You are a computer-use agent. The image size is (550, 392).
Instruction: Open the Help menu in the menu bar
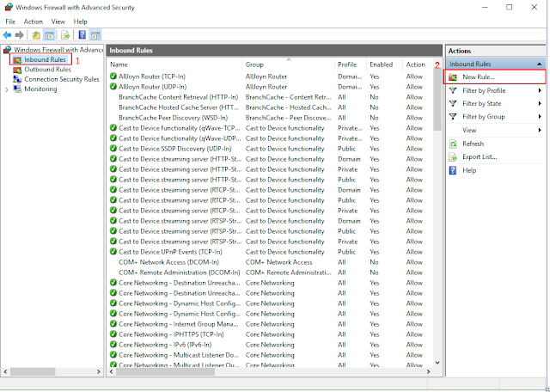click(80, 21)
